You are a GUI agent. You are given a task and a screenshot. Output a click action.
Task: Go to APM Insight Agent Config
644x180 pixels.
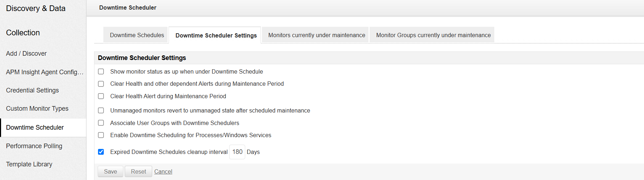(x=45, y=72)
